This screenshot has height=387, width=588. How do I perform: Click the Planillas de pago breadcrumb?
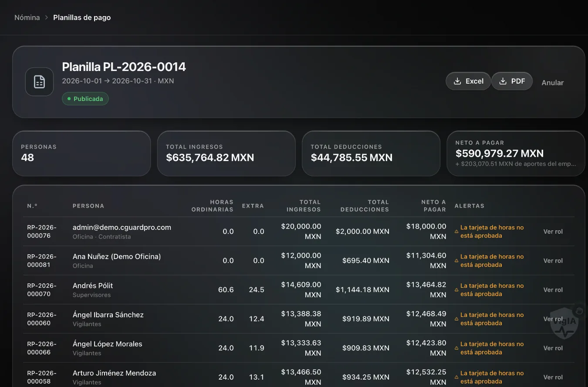pos(82,17)
